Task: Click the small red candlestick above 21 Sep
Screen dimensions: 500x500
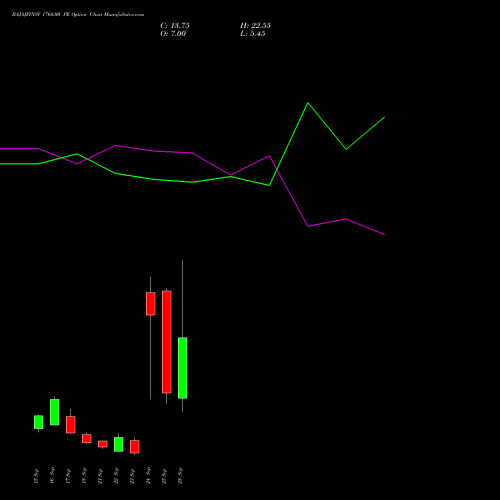Action: (103, 444)
